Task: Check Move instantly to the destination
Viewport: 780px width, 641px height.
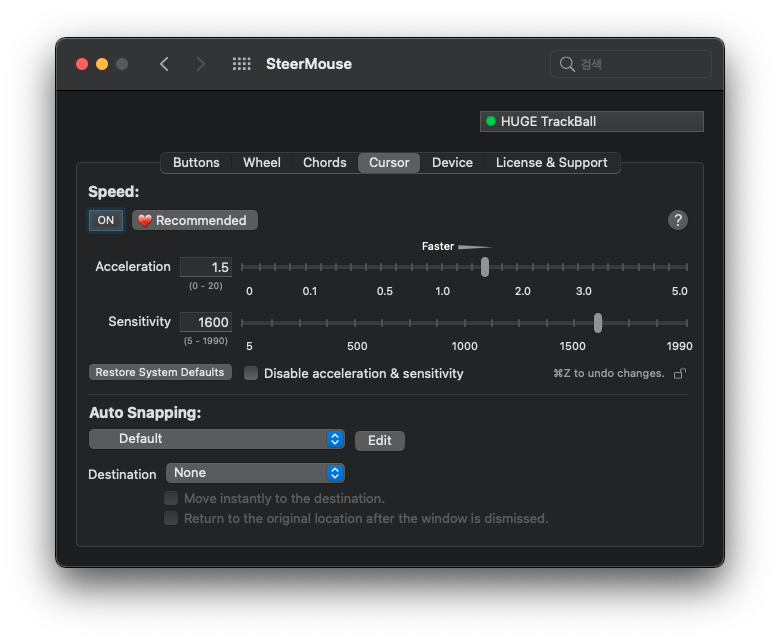Action: pos(171,498)
